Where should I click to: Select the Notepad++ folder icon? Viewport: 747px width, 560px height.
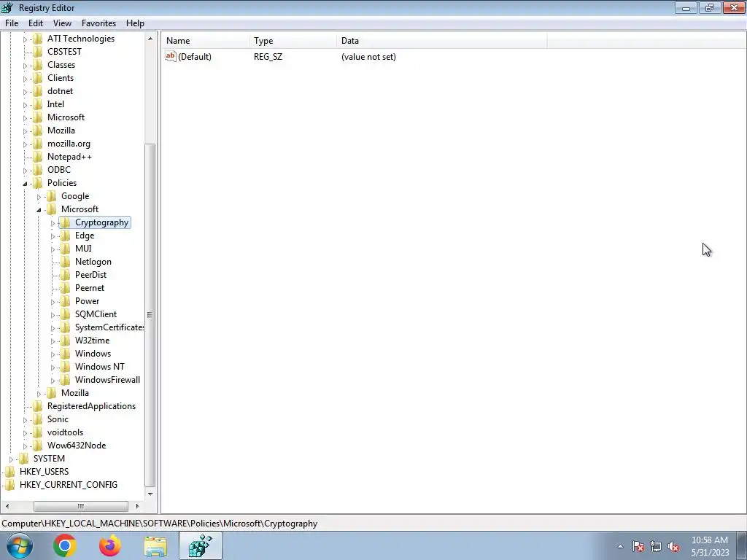point(38,157)
